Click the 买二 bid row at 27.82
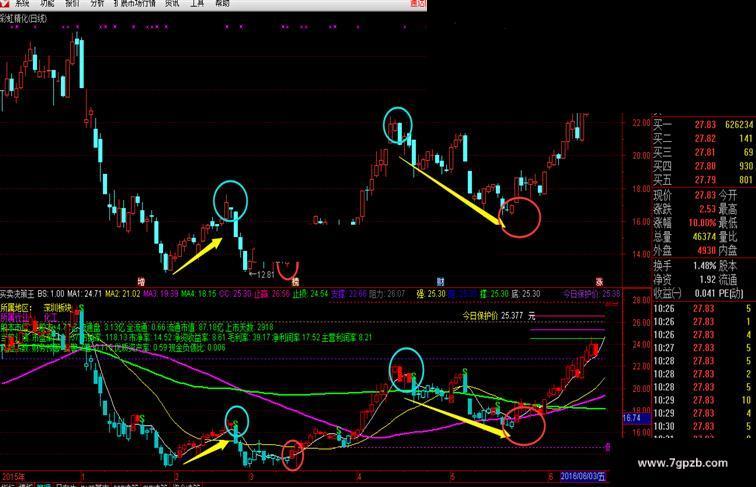756x487 pixels. pos(704,138)
